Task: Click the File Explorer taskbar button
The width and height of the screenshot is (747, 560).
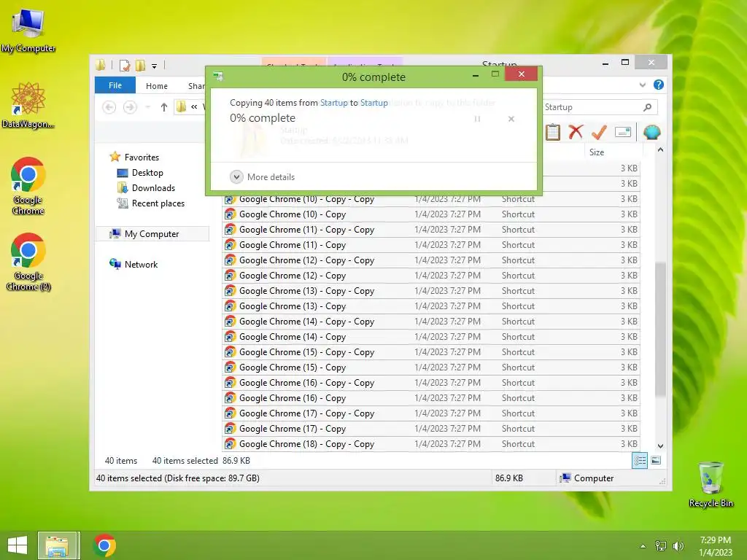Action: pyautogui.click(x=58, y=545)
